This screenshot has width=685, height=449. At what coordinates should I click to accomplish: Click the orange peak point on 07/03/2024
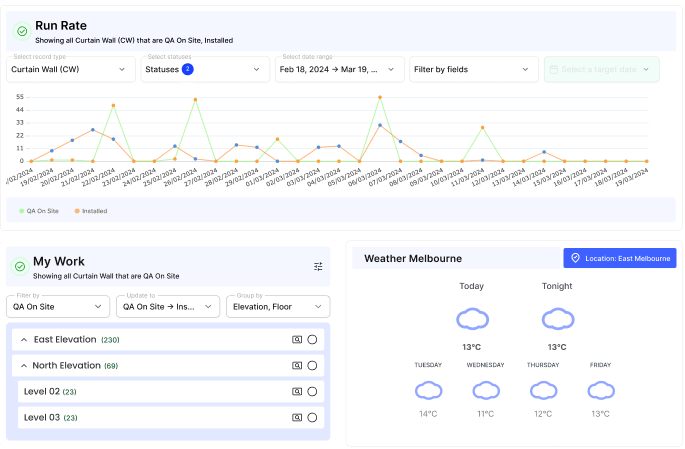[x=380, y=97]
